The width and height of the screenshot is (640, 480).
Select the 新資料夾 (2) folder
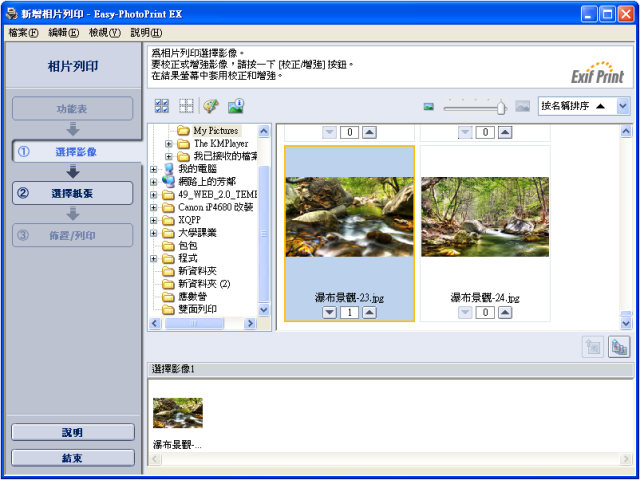(x=196, y=284)
